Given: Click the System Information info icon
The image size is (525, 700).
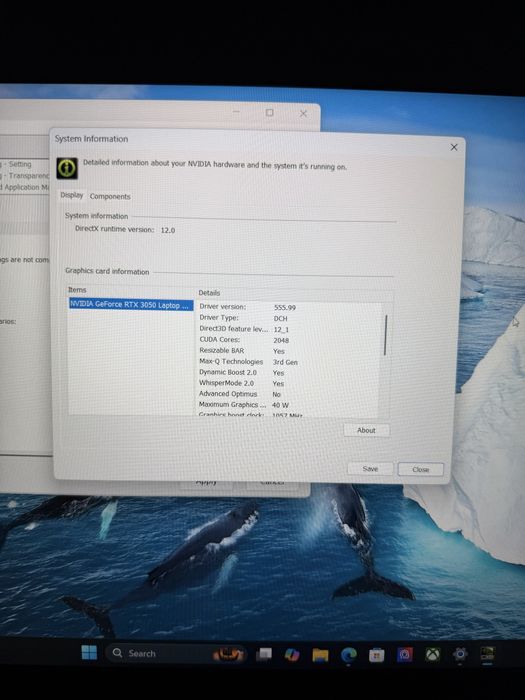Looking at the screenshot, I should [x=67, y=168].
